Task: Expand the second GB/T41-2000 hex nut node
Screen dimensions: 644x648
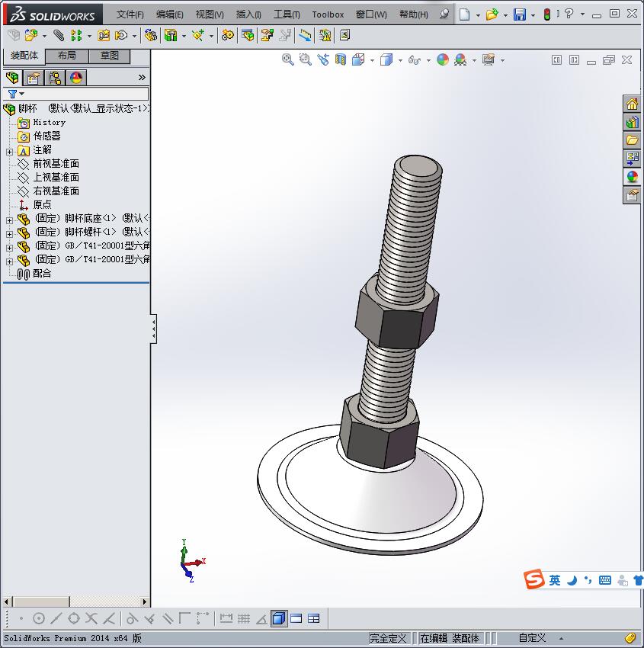Action: pos(9,261)
